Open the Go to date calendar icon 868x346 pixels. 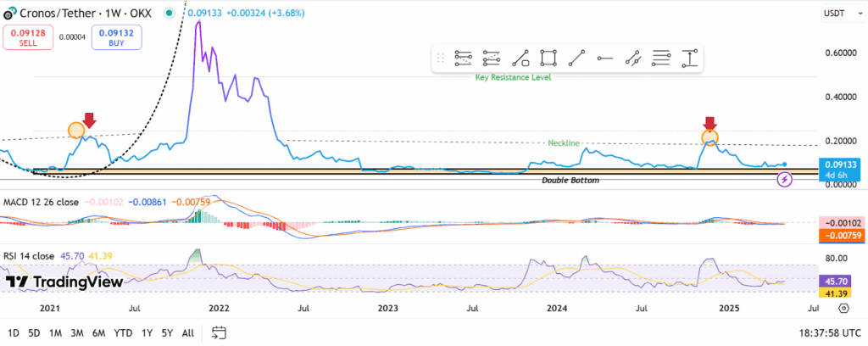pos(220,332)
